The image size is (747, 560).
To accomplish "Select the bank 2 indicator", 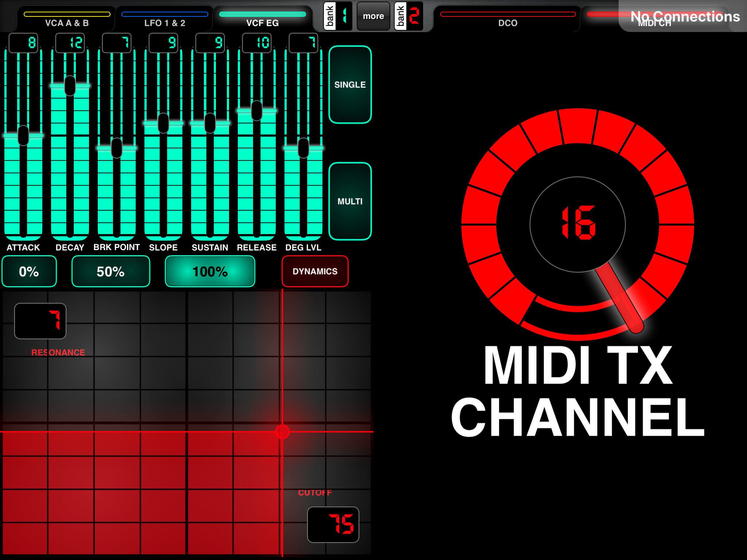I will pyautogui.click(x=409, y=16).
